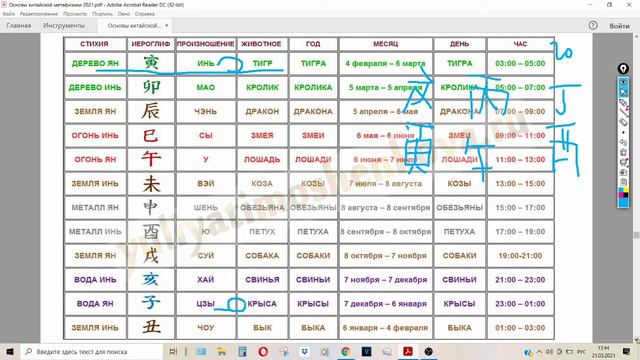Toggle the eye visibility icon in annotation toolbar
Image resolution: width=640 pixels, height=360 pixels.
[623, 82]
